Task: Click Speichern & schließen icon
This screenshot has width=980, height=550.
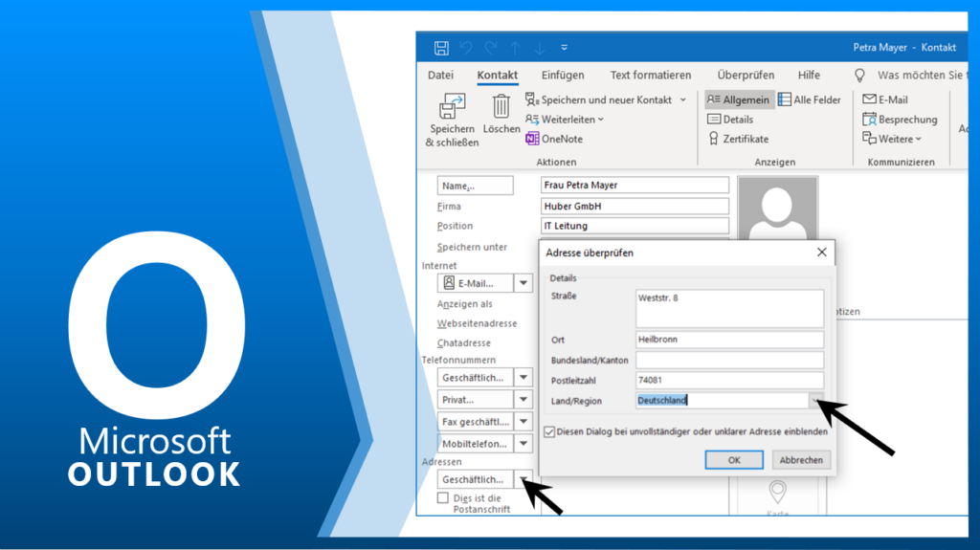Action: coord(452,107)
